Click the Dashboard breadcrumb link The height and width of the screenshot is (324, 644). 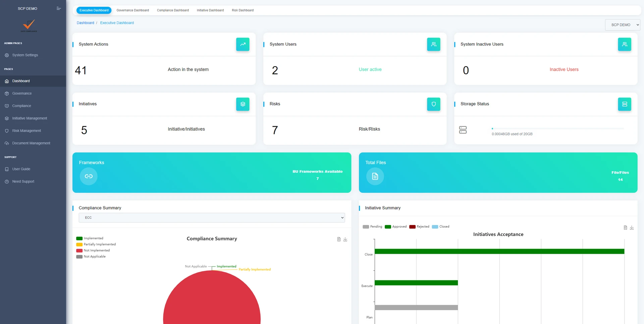pos(85,23)
